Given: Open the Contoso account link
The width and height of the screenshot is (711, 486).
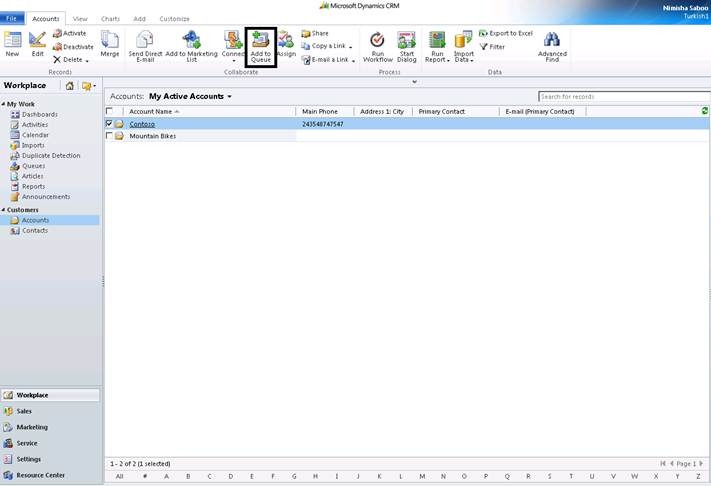Looking at the screenshot, I should tap(142, 124).
